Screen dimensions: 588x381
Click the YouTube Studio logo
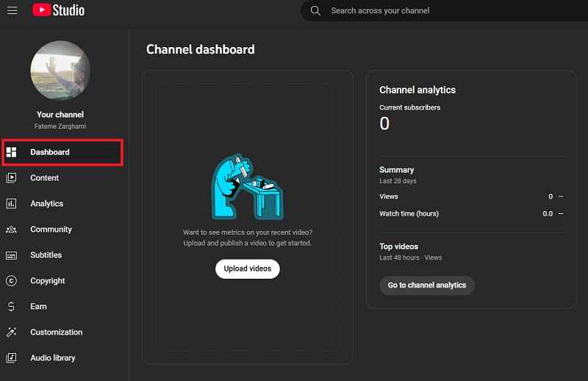pyautogui.click(x=59, y=10)
